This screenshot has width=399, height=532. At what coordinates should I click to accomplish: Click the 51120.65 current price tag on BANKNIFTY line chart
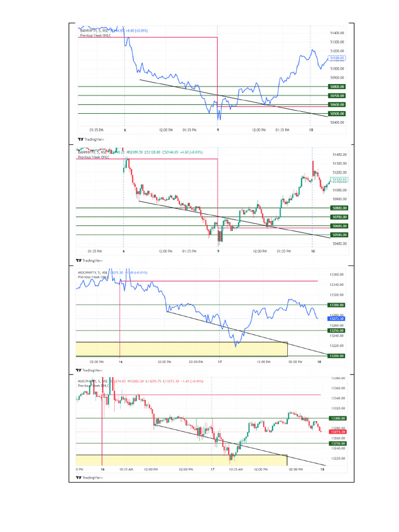click(x=337, y=58)
